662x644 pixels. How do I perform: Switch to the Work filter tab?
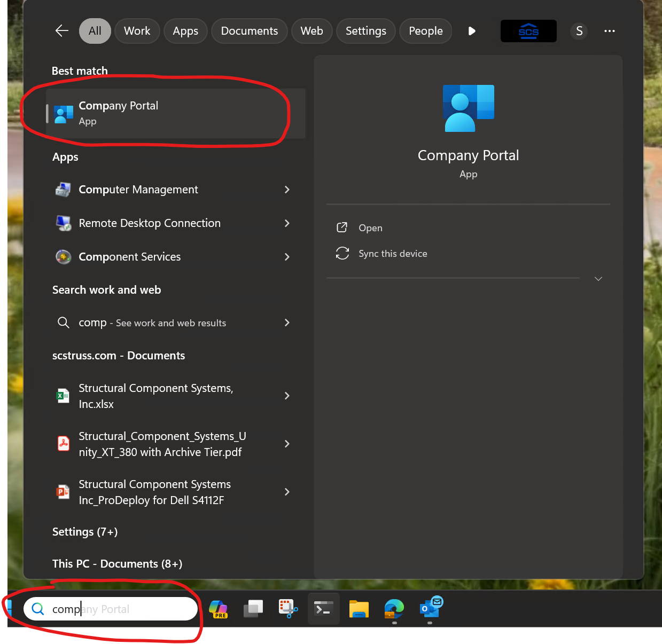pyautogui.click(x=137, y=31)
